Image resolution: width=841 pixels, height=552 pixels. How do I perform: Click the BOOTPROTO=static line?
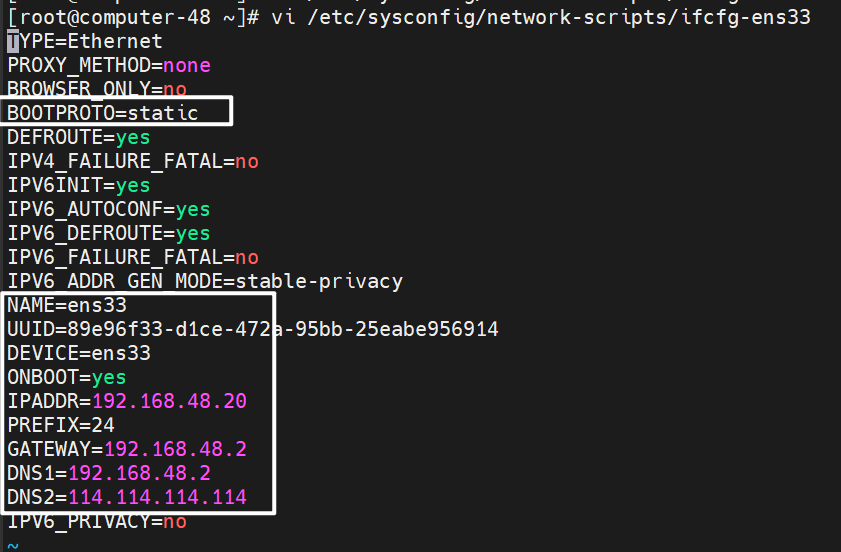tap(103, 113)
